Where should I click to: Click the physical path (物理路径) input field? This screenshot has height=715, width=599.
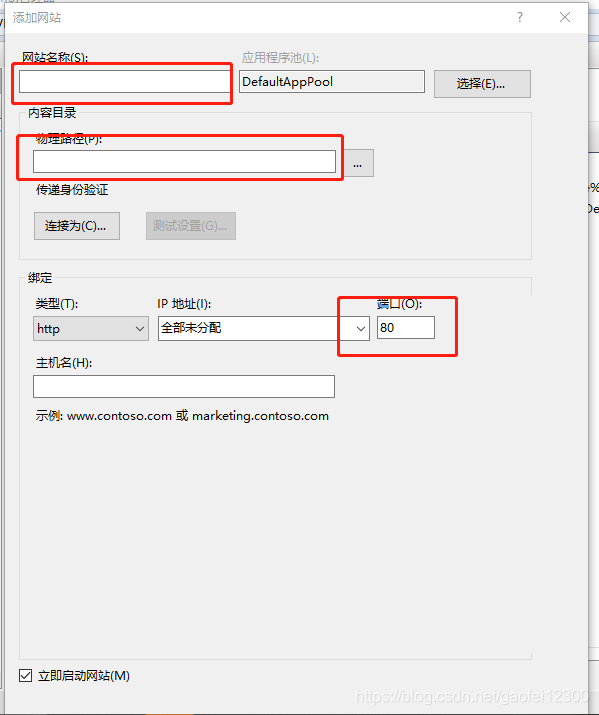[x=184, y=162]
